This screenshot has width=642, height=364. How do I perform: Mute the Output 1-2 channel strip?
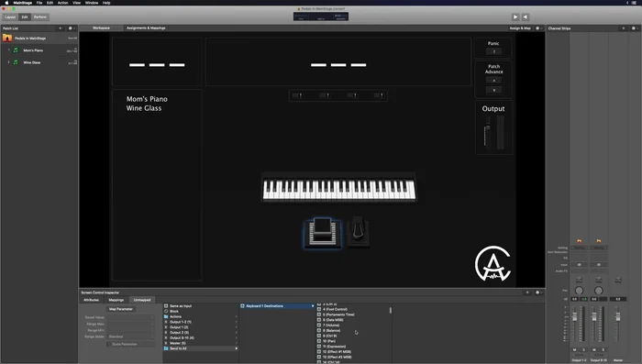point(574,349)
